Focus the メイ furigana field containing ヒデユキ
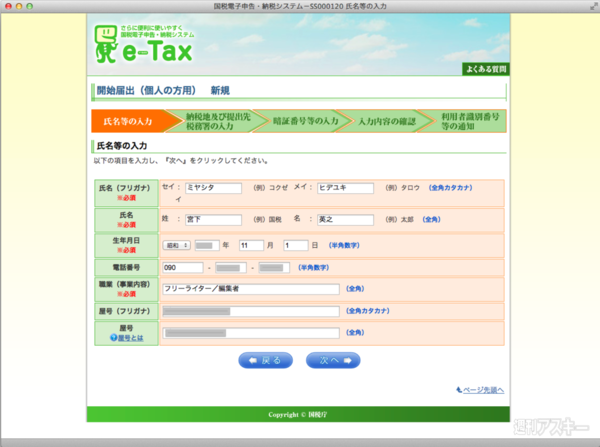Screen dimensions: 600x447 click(x=345, y=188)
